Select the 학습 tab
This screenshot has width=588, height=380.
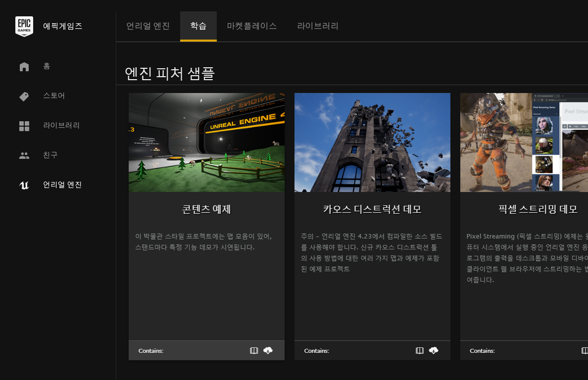(x=198, y=26)
